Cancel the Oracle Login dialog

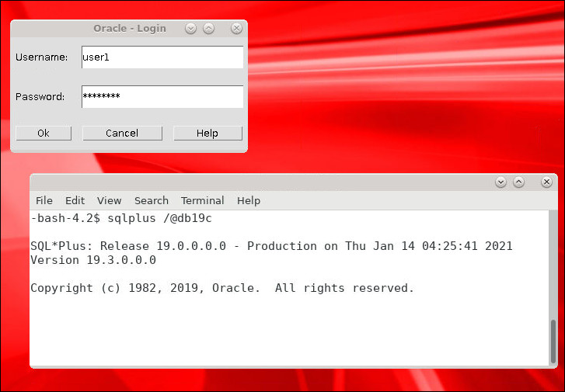pyautogui.click(x=122, y=134)
